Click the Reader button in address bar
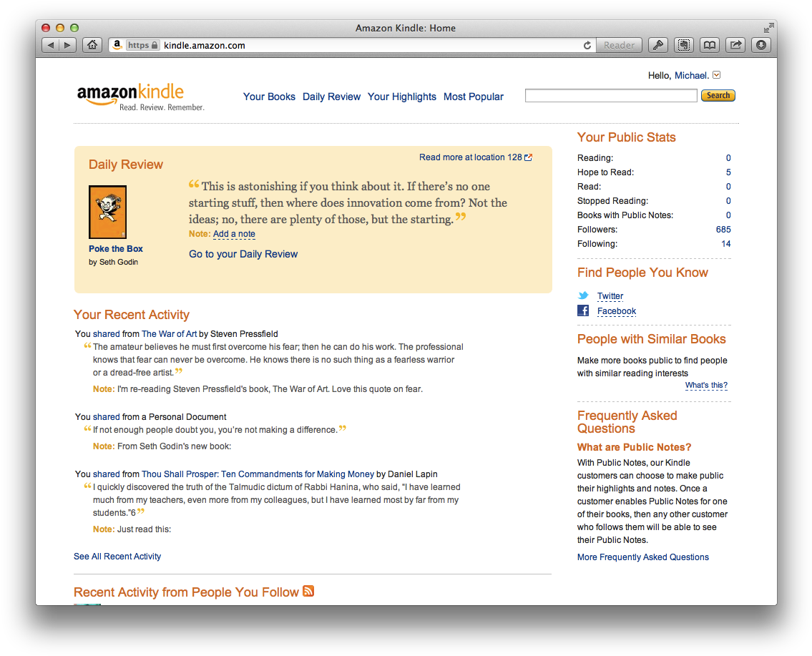The height and width of the screenshot is (656, 812). click(619, 45)
